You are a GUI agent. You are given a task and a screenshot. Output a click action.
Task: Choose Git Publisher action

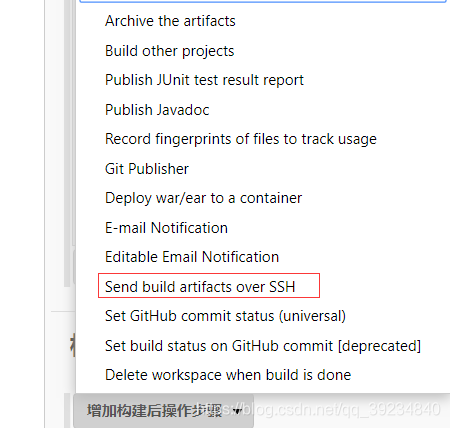tap(147, 169)
